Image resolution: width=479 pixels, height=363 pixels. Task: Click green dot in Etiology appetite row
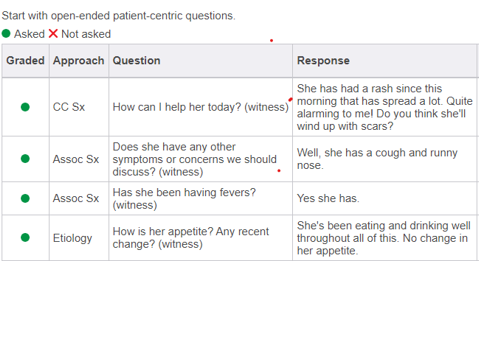coord(25,237)
